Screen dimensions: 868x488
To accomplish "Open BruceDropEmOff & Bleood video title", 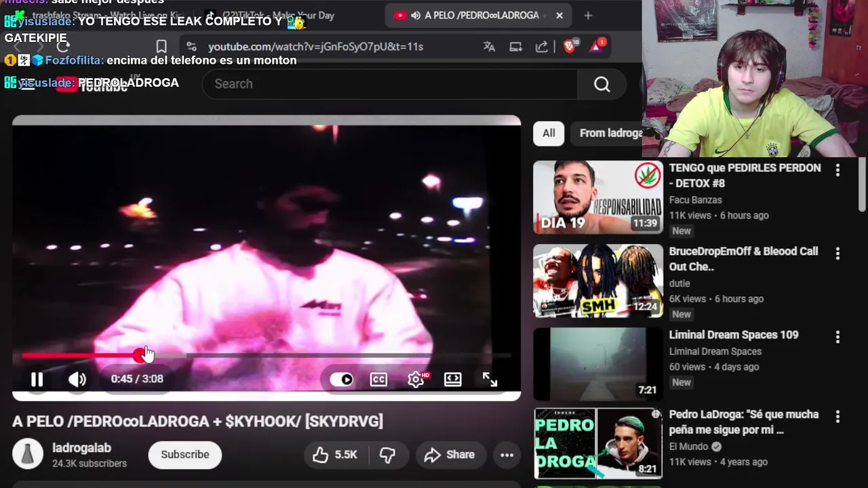I will click(744, 259).
